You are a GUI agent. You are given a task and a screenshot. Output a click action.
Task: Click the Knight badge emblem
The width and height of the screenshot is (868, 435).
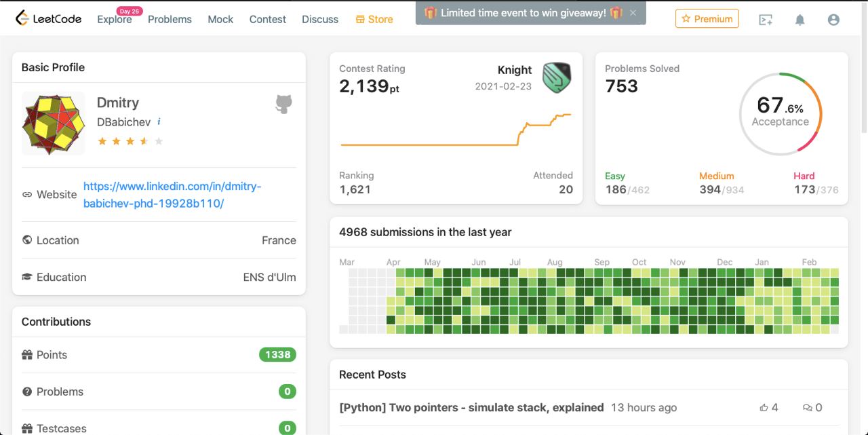[x=557, y=78]
